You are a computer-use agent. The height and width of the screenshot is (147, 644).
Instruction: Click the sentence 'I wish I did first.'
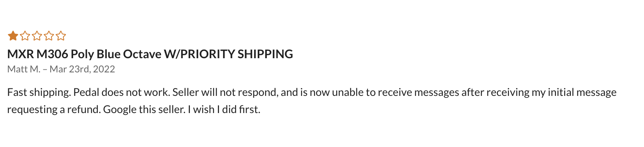[x=224, y=109]
